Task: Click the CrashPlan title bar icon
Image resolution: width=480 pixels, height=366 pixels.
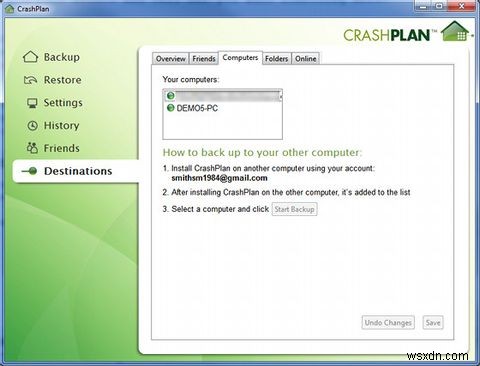Action: click(9, 8)
